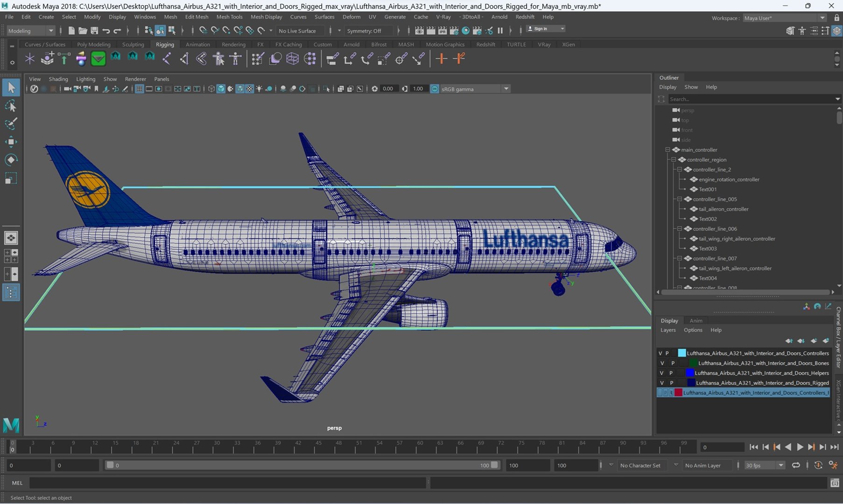Toggle visibility V of the Rigged layer
Screen dimensions: 843x504
click(661, 383)
